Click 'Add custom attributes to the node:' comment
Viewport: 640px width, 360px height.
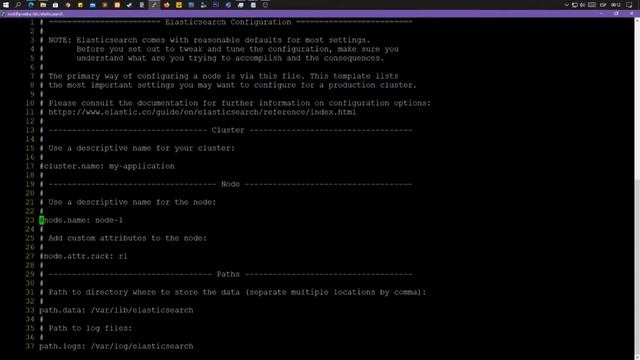pyautogui.click(x=127, y=238)
